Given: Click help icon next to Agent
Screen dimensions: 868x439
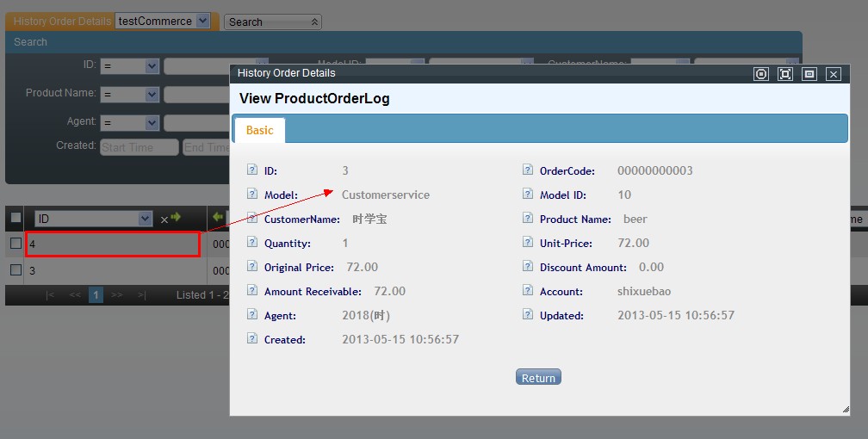Looking at the screenshot, I should pyautogui.click(x=252, y=315).
